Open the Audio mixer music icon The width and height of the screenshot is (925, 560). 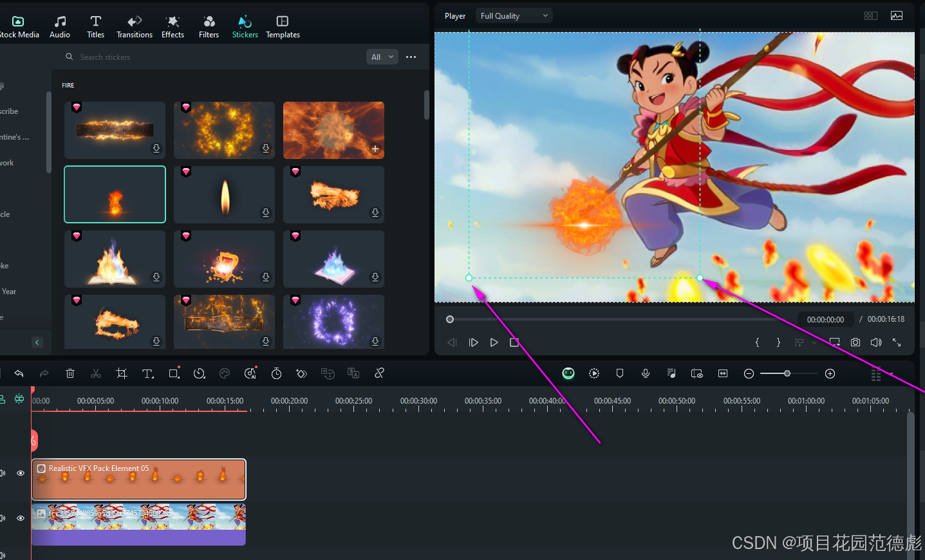(671, 373)
